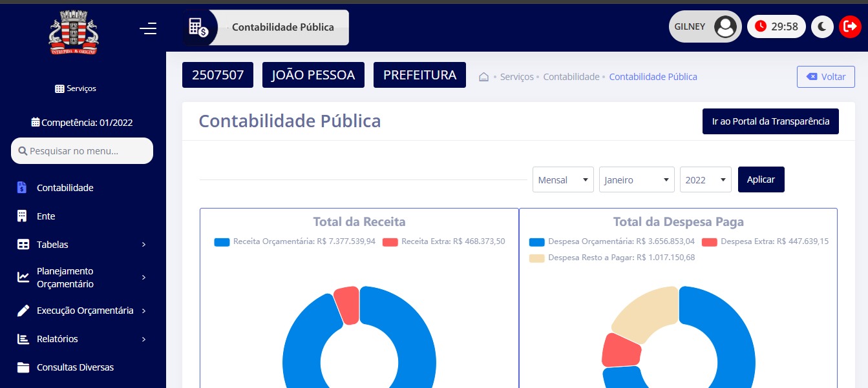Expand Execução Orçamentária submenu chevron
The height and width of the screenshot is (388, 868).
coord(143,311)
